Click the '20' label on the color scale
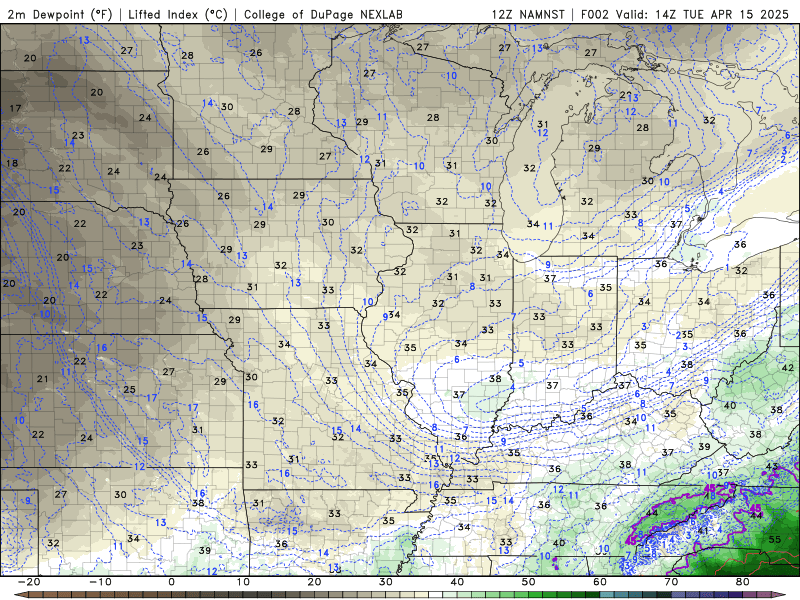The height and width of the screenshot is (600, 800). coord(314,582)
